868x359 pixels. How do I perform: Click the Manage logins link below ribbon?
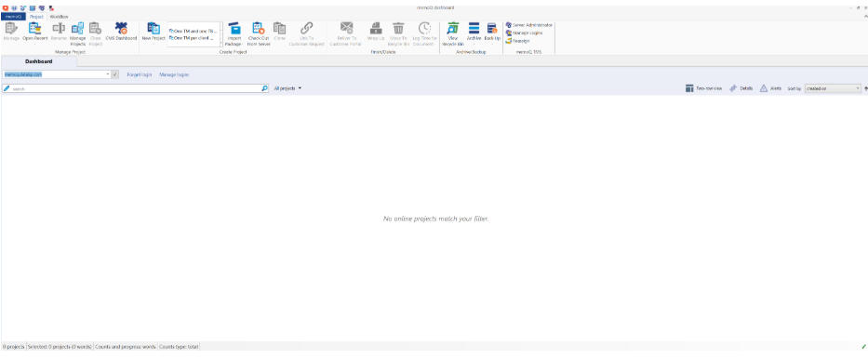tap(174, 74)
